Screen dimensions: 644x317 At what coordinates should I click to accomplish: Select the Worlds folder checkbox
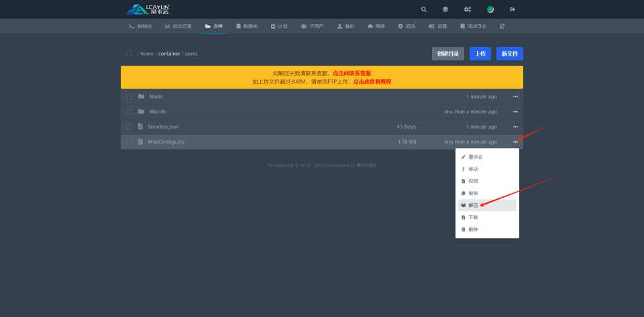click(x=129, y=112)
